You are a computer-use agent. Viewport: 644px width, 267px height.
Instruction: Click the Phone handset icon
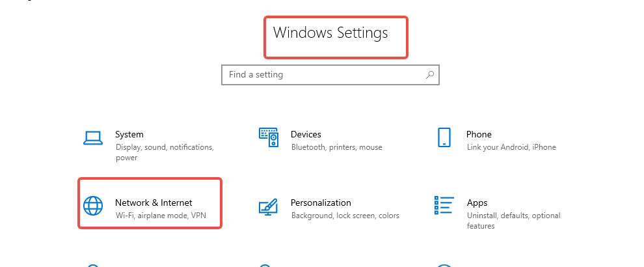pyautogui.click(x=444, y=137)
